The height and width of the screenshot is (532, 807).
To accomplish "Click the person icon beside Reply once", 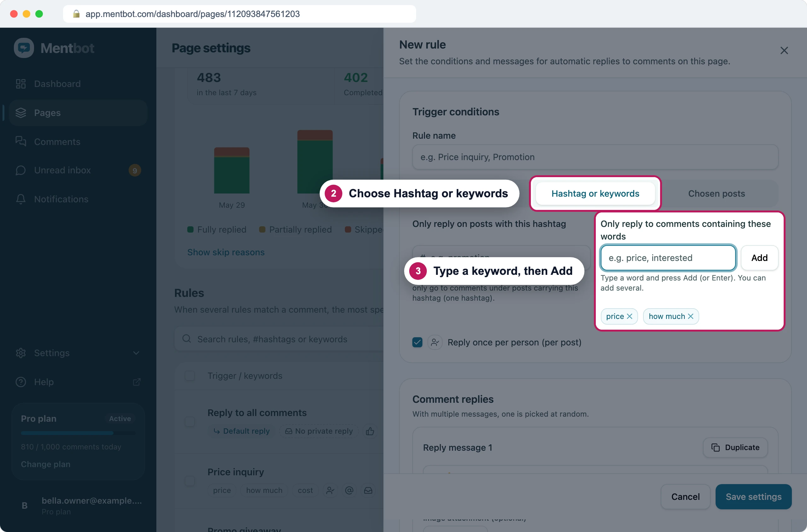I will 435,342.
